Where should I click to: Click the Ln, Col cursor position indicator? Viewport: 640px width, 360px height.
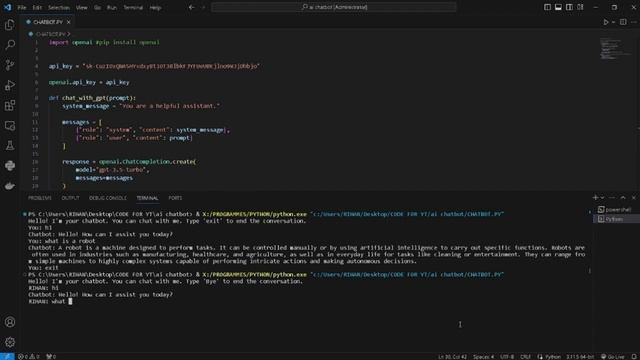pyautogui.click(x=452, y=356)
